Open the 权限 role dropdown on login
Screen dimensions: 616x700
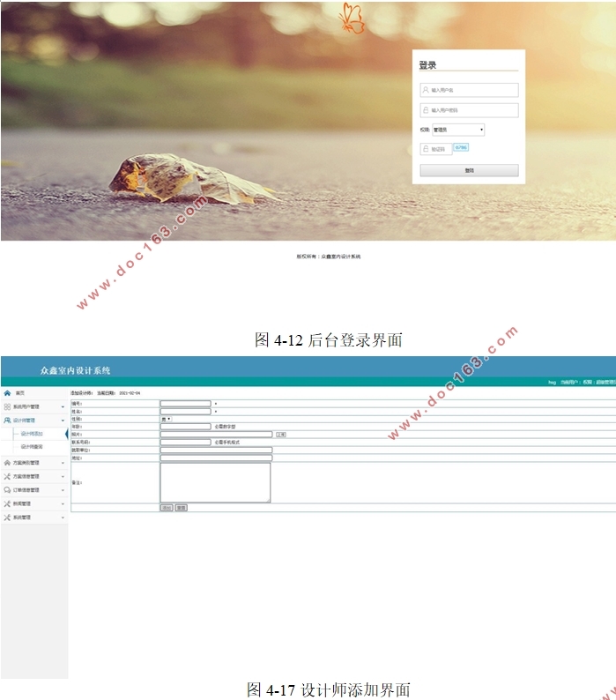click(x=458, y=130)
